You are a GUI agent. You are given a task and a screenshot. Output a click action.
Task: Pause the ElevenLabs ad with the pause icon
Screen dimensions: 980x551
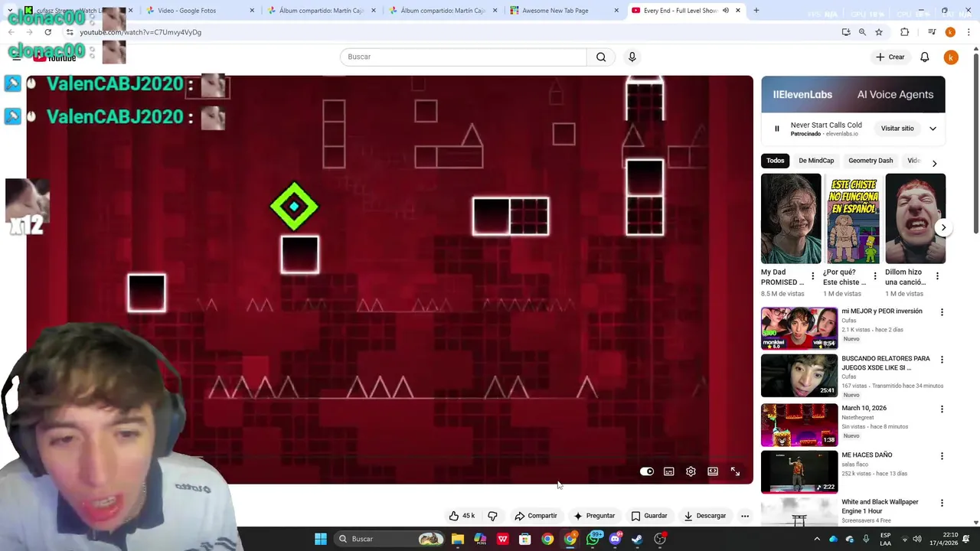[776, 129]
